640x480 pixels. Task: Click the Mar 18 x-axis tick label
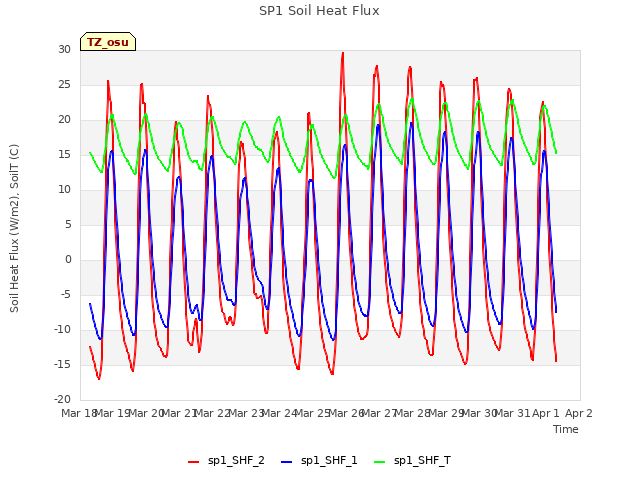pyautogui.click(x=79, y=413)
